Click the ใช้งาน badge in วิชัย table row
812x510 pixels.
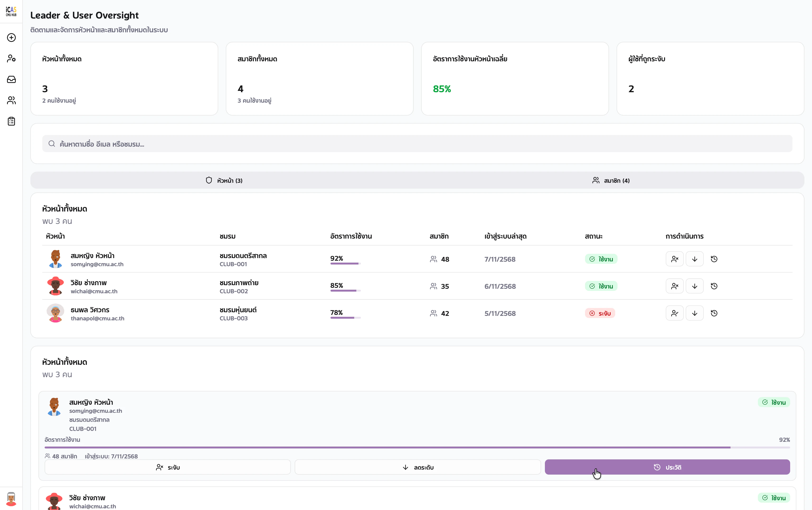pyautogui.click(x=601, y=286)
